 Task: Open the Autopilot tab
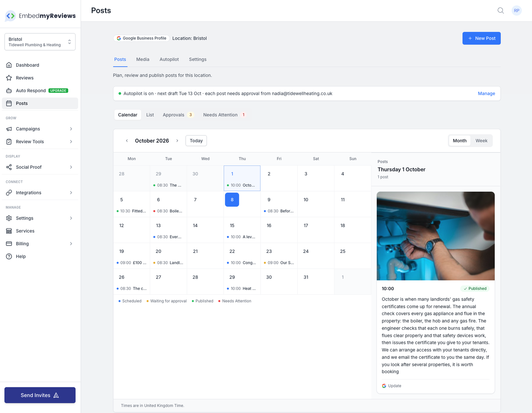point(169,59)
